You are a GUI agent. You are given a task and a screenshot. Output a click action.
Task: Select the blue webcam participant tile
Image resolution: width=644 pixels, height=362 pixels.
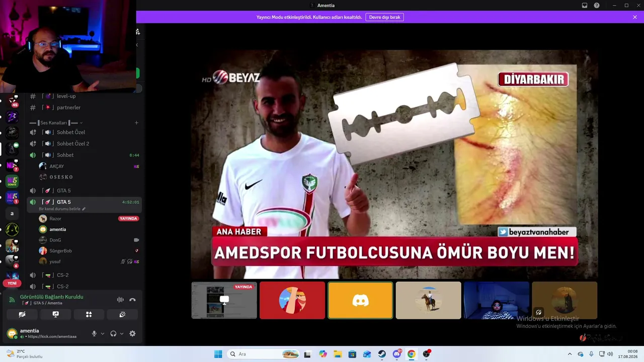point(496,300)
